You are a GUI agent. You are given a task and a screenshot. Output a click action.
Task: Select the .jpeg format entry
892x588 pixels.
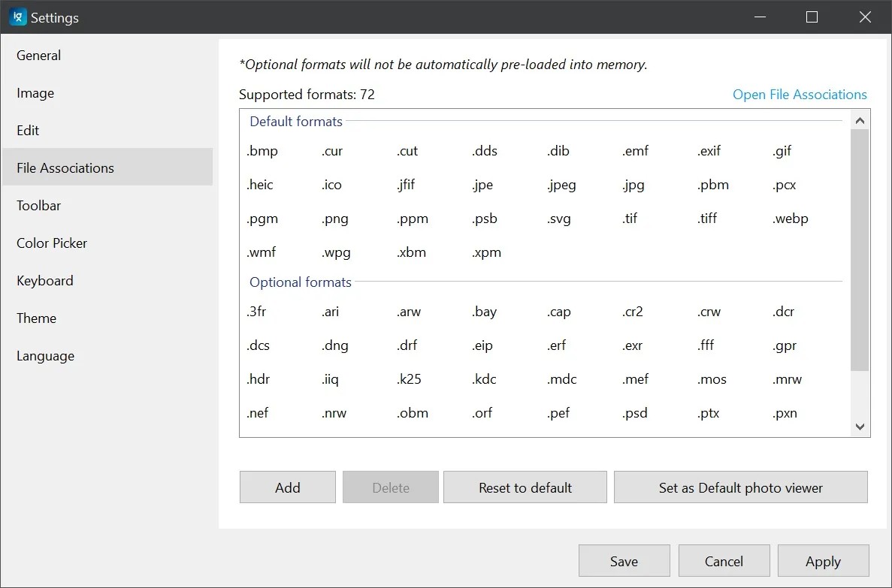[x=561, y=185]
